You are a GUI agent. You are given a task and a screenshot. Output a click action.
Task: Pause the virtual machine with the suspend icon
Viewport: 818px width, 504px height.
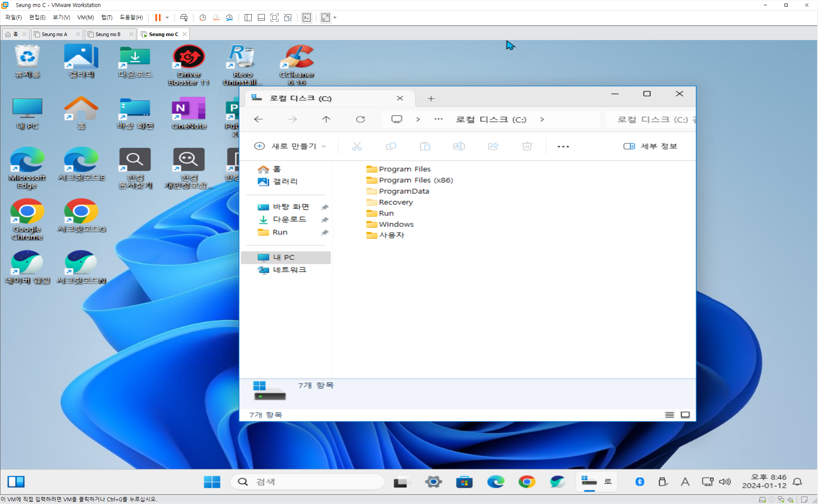(x=158, y=18)
